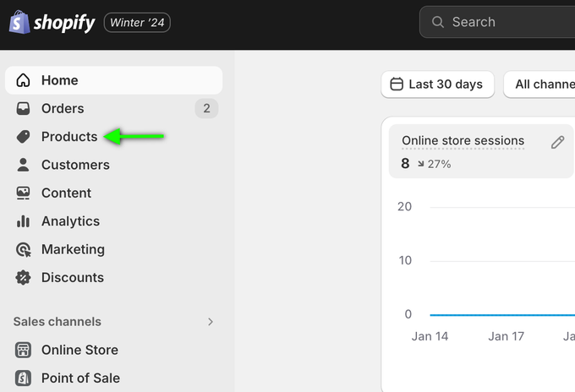575x392 pixels.
Task: Open the Marketing section
Action: point(73,249)
